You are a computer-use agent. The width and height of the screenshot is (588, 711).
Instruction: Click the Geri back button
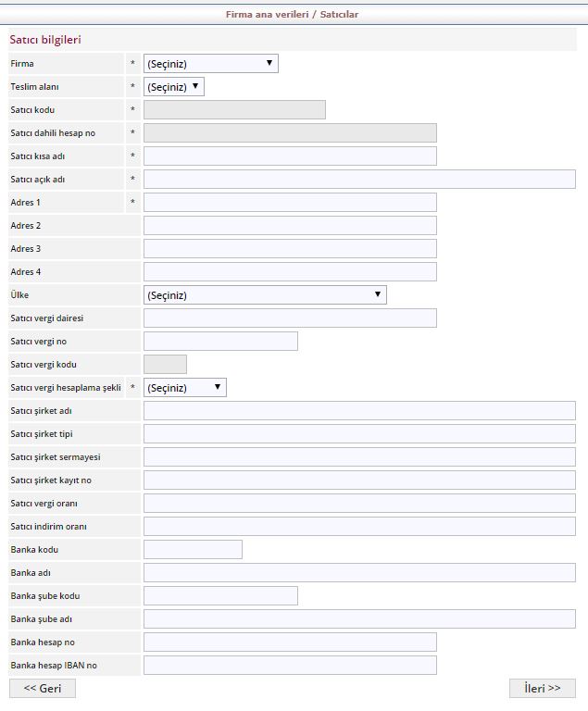click(43, 689)
